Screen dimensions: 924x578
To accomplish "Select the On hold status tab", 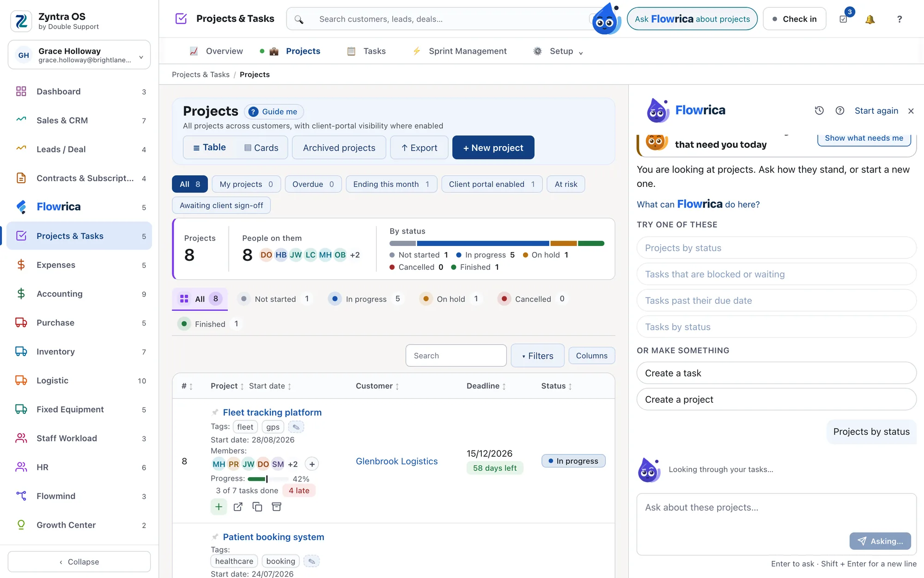I will point(450,299).
